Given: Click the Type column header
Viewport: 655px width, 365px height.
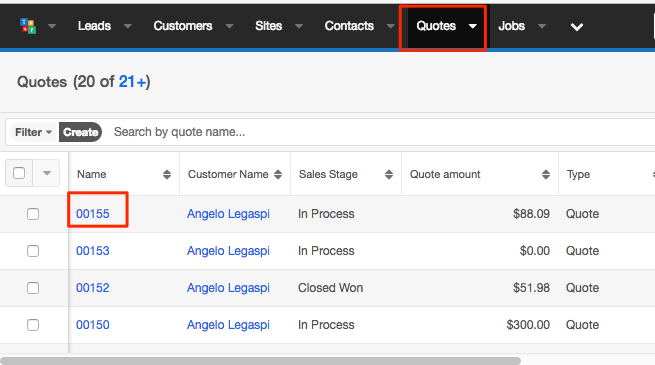Looking at the screenshot, I should pyautogui.click(x=578, y=174).
